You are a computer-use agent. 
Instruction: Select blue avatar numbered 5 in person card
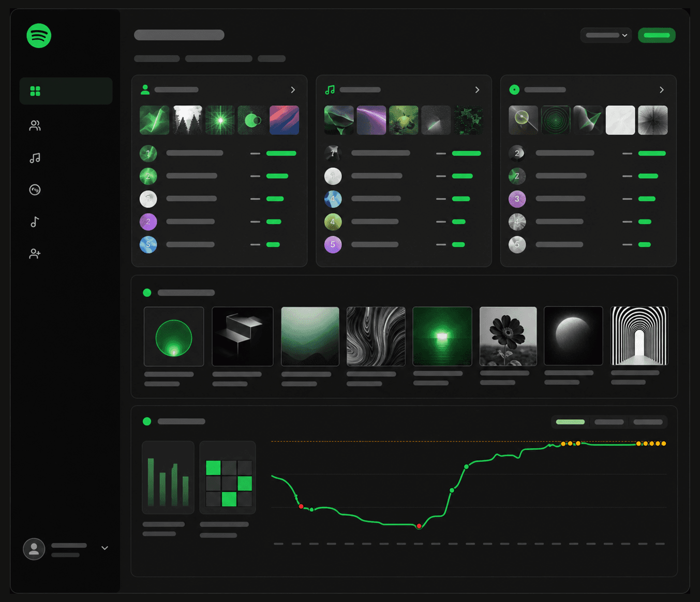tap(148, 244)
